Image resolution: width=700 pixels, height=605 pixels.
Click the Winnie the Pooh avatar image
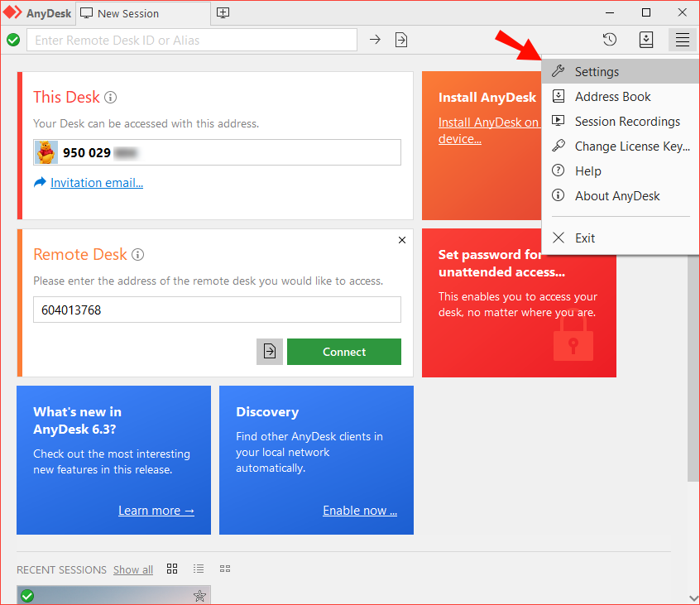[46, 152]
